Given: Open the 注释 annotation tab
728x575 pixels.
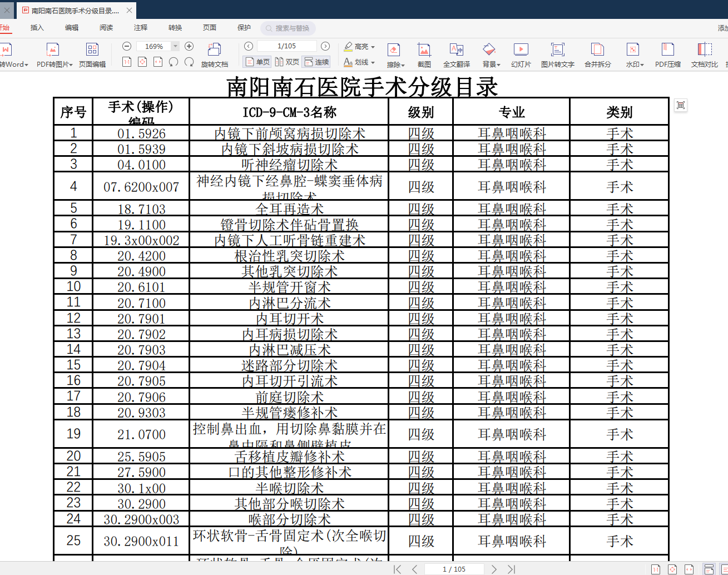Looking at the screenshot, I should pos(141,27).
